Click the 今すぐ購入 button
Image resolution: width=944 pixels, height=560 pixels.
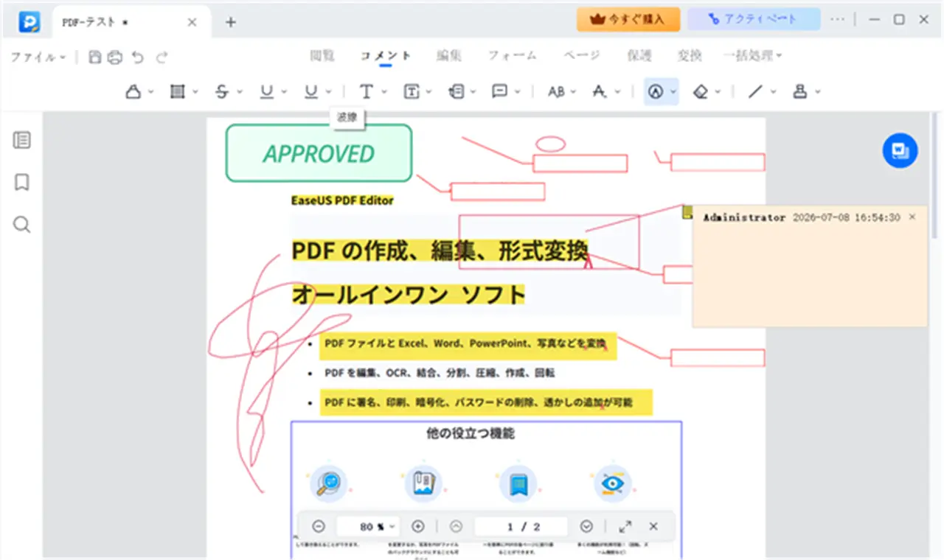pyautogui.click(x=628, y=19)
